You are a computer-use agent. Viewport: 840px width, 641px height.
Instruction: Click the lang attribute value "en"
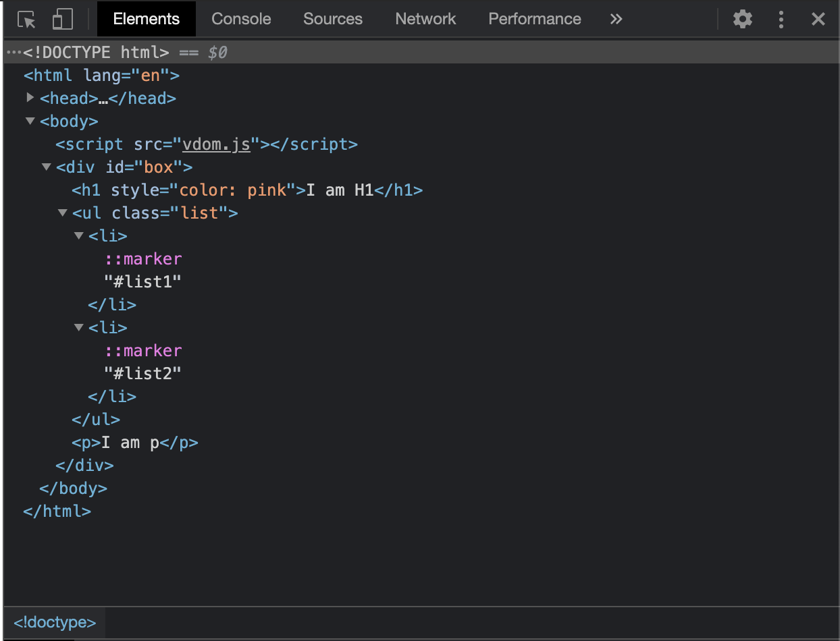click(x=150, y=76)
